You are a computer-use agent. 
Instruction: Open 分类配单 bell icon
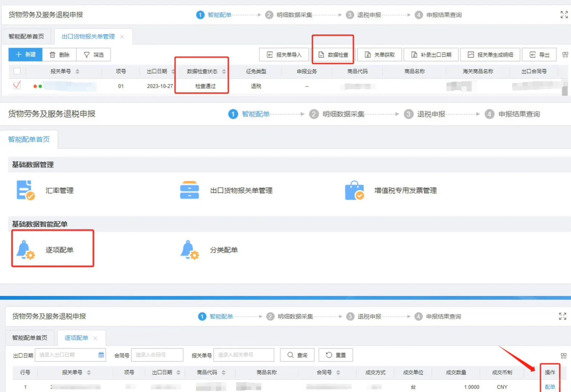(189, 250)
